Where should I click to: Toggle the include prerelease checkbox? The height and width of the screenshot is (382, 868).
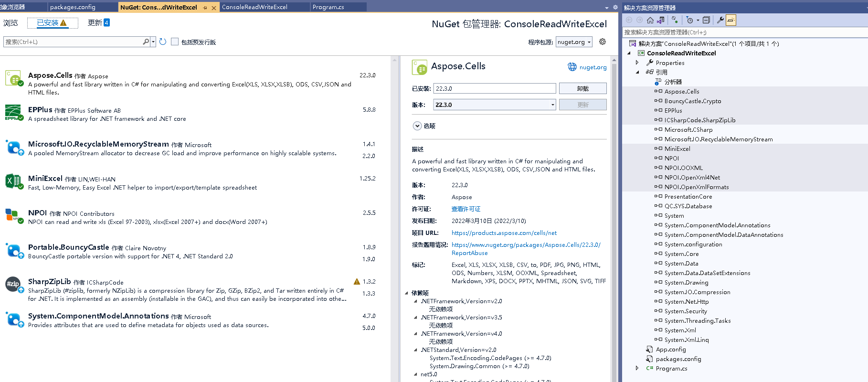tap(175, 42)
